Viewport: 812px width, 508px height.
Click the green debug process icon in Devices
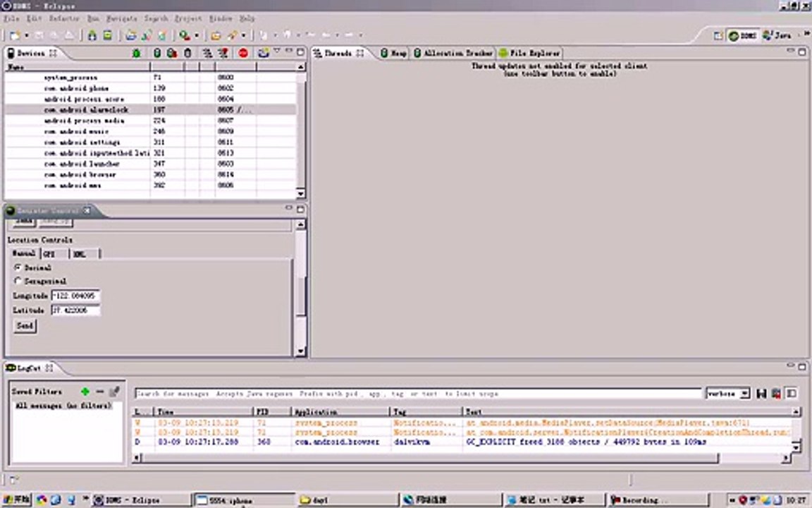tap(137, 53)
